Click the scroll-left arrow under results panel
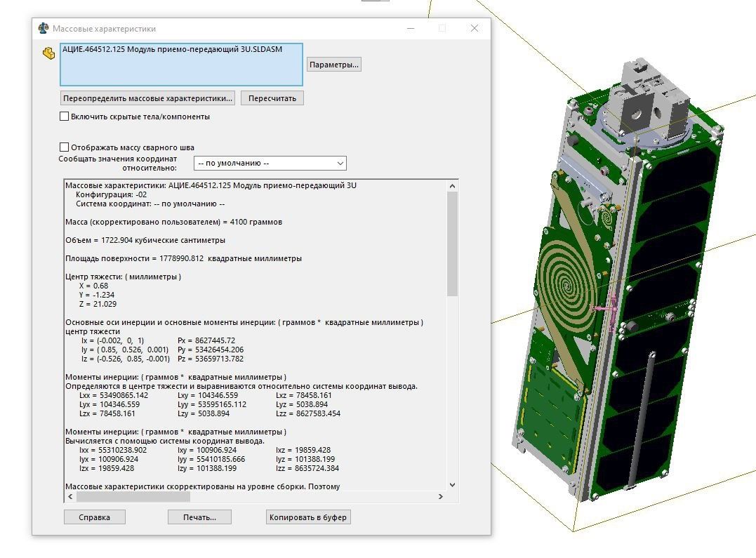This screenshot has width=756, height=558. [69, 496]
